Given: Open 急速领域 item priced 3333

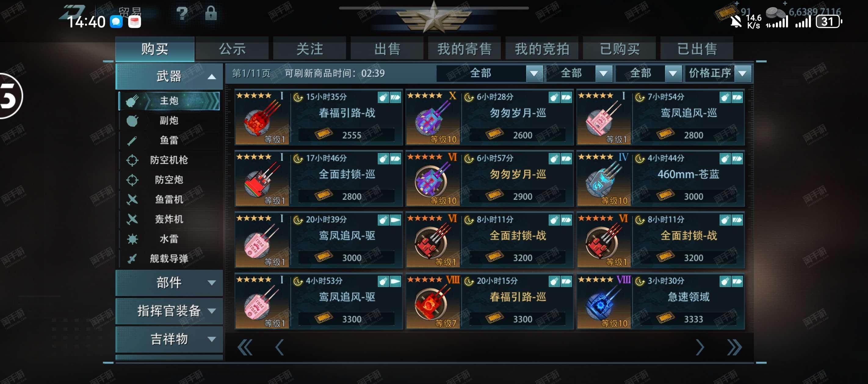Looking at the screenshot, I should (660, 301).
